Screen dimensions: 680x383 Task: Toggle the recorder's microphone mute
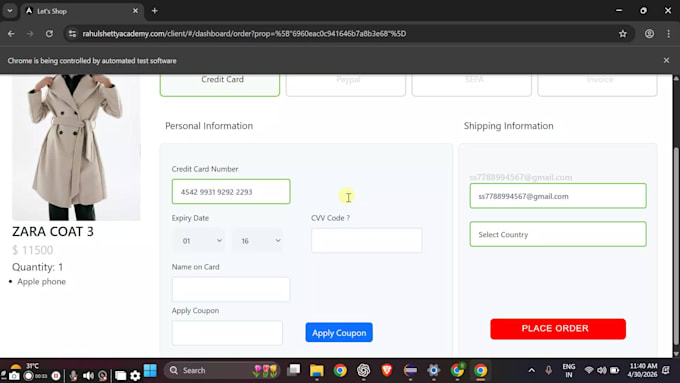tap(74, 376)
